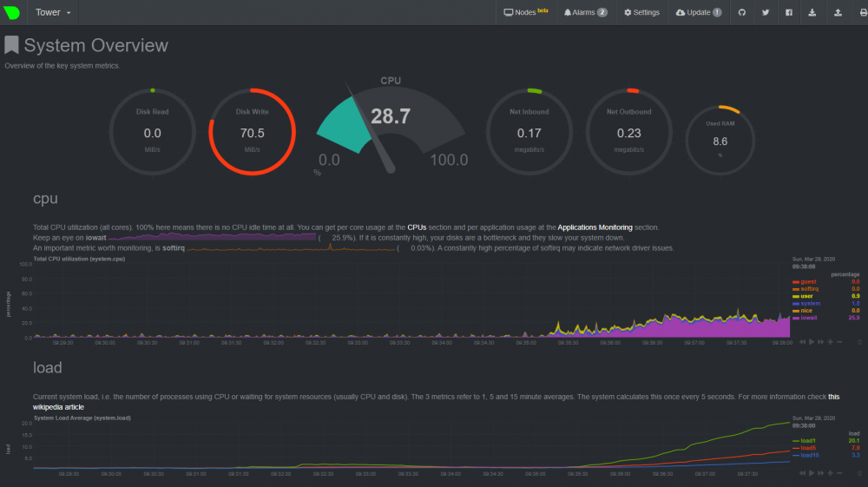Open the Twitter icon link
This screenshot has height=487, width=868.
pyautogui.click(x=766, y=12)
